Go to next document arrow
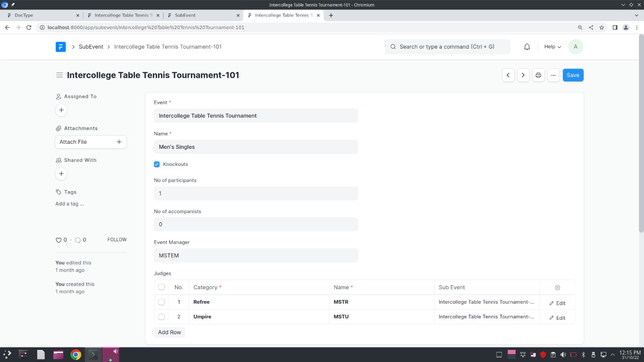 point(523,75)
